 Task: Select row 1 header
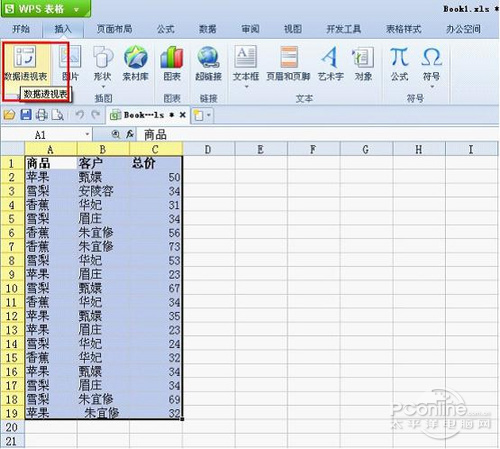click(12, 163)
